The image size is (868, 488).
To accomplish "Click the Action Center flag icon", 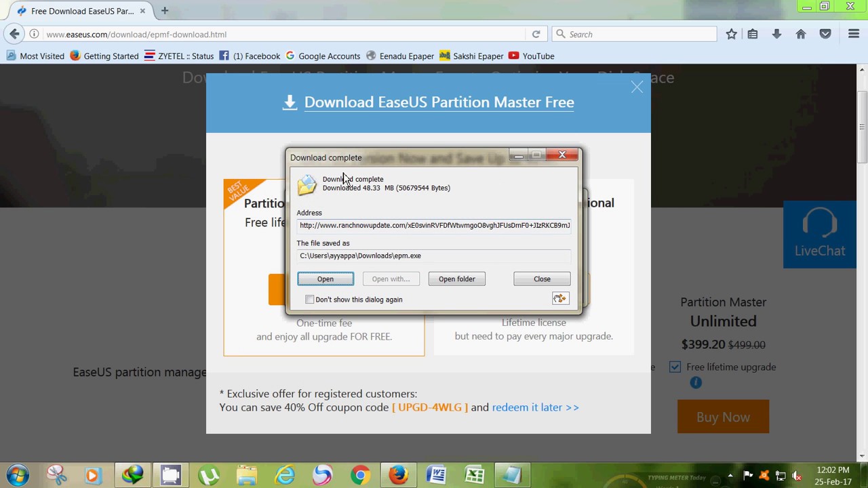I will coord(748,476).
